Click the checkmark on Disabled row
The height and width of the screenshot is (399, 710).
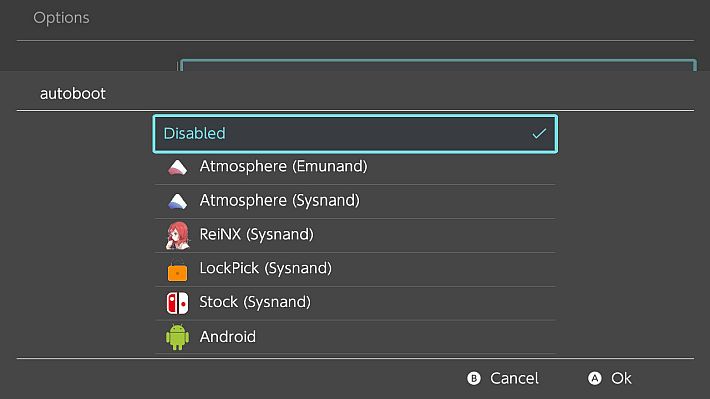coord(539,134)
